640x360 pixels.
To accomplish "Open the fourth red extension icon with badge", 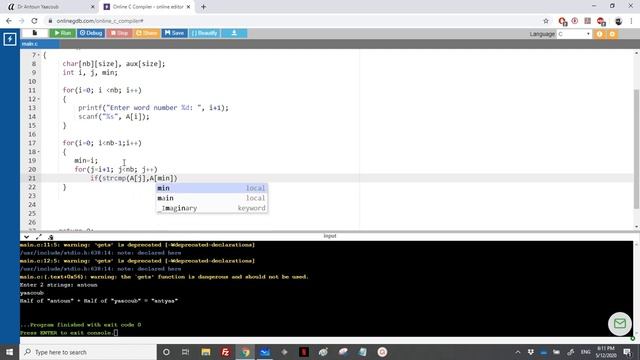I will point(601,21).
